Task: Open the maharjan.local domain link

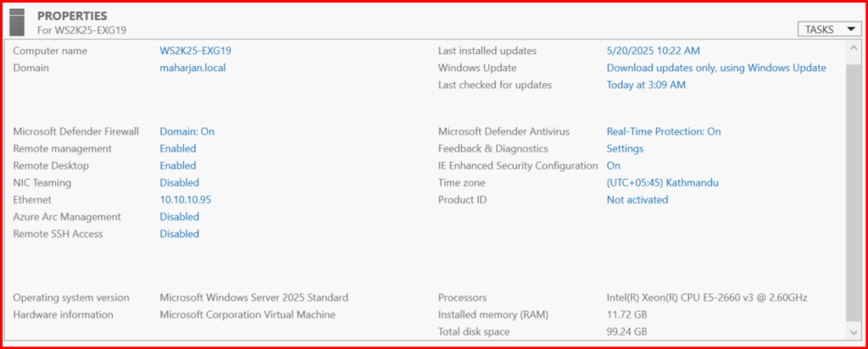Action: point(192,68)
